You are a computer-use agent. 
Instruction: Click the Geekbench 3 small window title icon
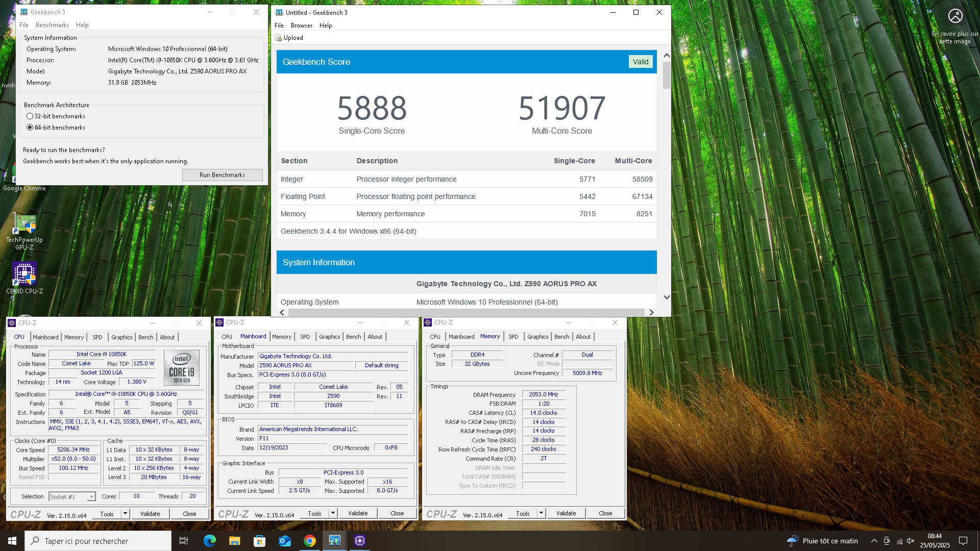[23, 12]
